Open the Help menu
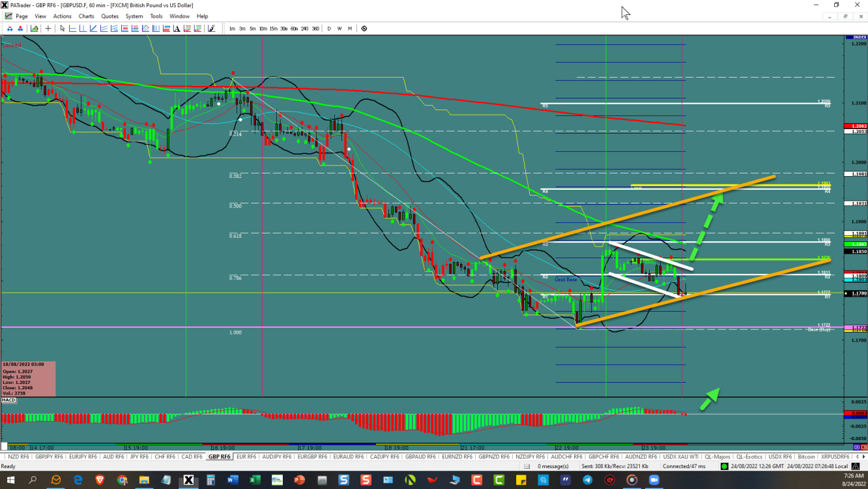Screen dimensions: 868x489 point(203,16)
